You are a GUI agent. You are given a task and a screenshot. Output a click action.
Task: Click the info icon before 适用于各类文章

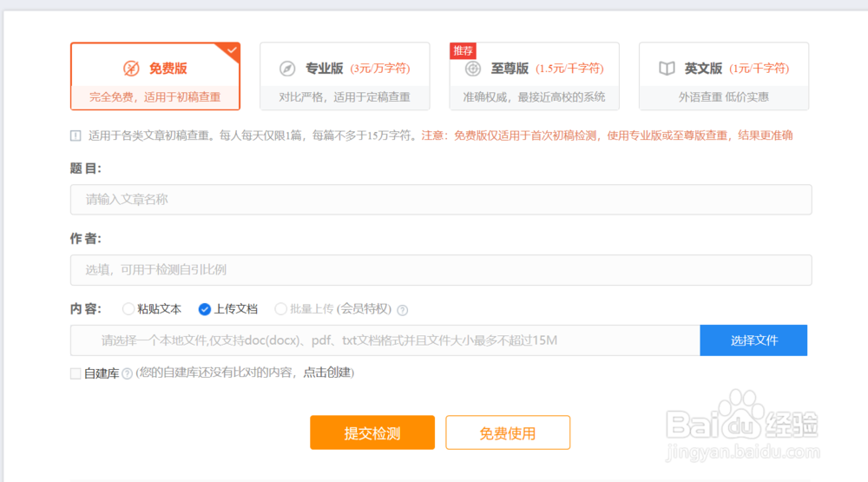click(76, 135)
